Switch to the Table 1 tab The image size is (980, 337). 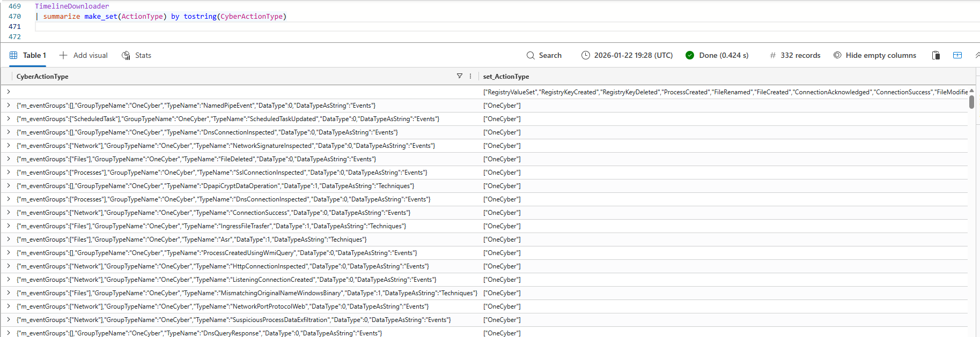(x=28, y=55)
